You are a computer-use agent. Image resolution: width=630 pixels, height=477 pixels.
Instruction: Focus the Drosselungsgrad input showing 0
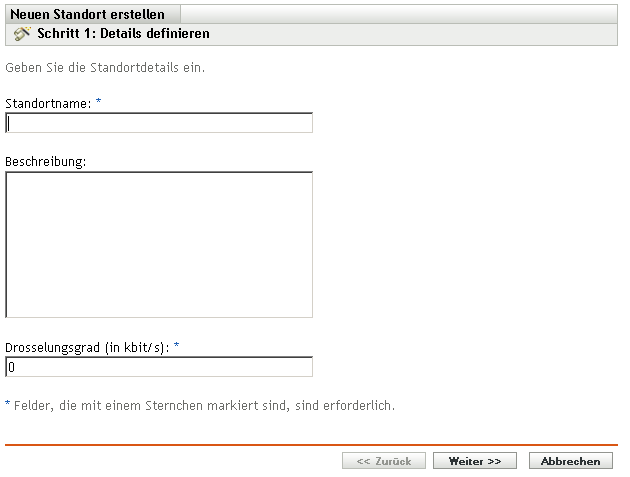(159, 367)
